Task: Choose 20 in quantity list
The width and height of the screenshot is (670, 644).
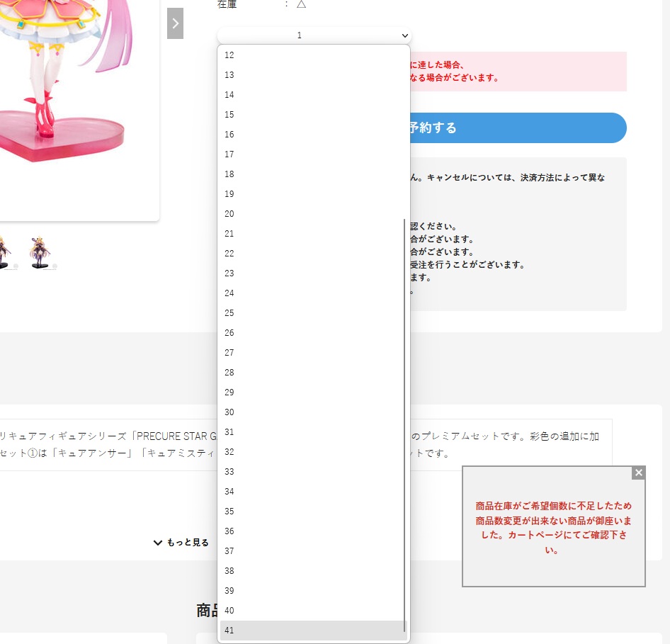Action: 314,214
